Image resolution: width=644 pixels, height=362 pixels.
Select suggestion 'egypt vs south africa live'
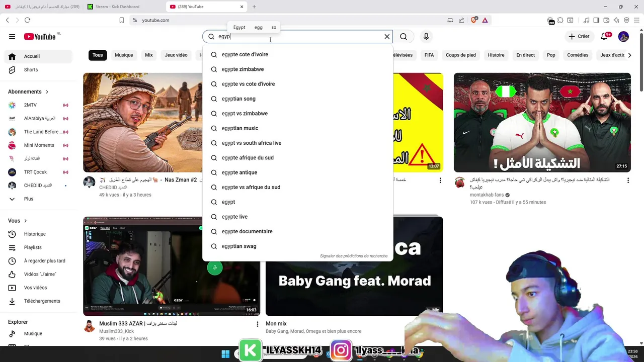297,143
